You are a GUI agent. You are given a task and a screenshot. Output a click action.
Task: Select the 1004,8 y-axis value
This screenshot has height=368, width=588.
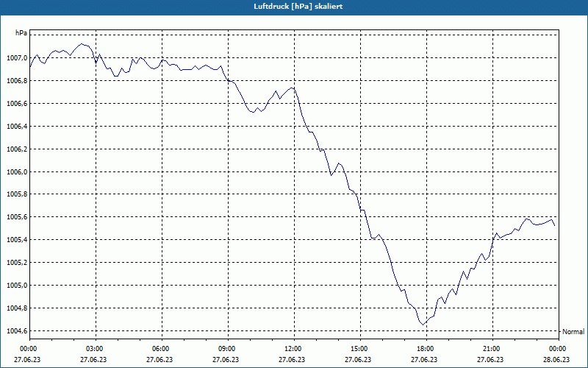(17, 308)
